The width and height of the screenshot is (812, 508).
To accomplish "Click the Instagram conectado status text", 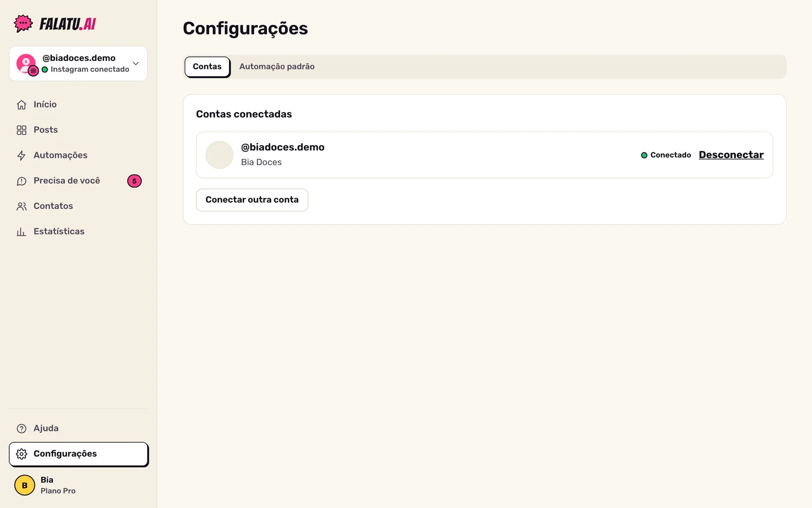I will pos(90,70).
